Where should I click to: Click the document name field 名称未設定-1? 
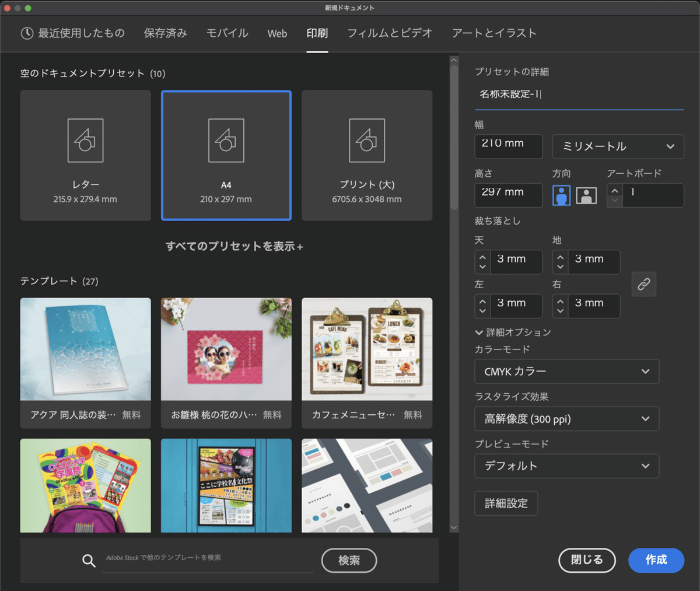click(579, 95)
